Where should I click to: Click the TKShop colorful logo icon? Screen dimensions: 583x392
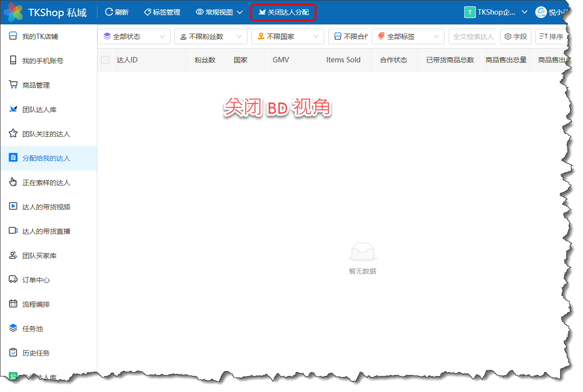click(13, 12)
